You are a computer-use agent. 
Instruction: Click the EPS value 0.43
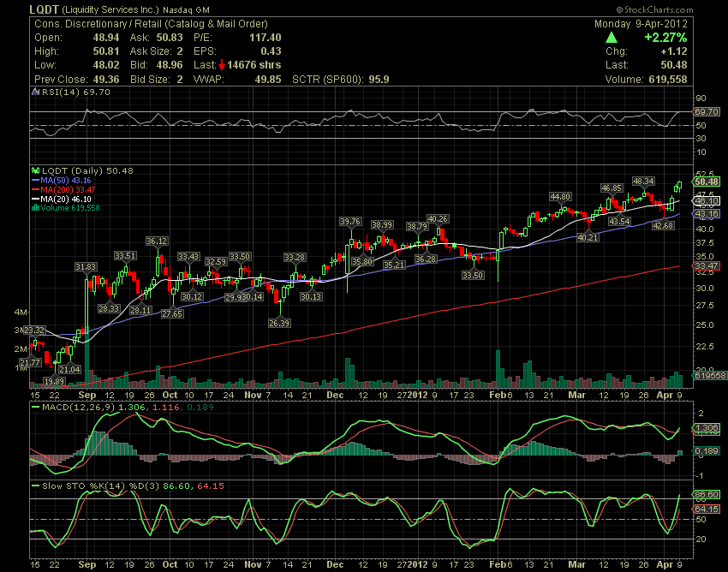coord(271,51)
